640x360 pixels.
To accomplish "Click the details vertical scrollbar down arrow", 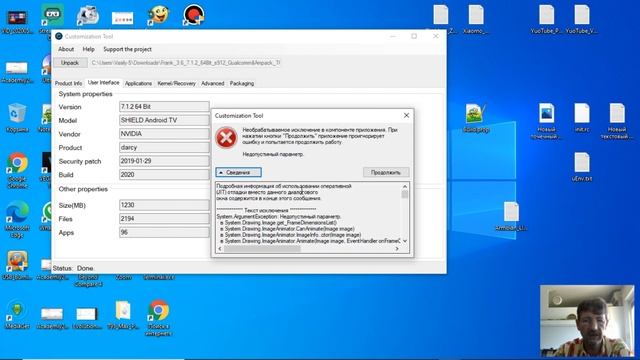I will [404, 241].
